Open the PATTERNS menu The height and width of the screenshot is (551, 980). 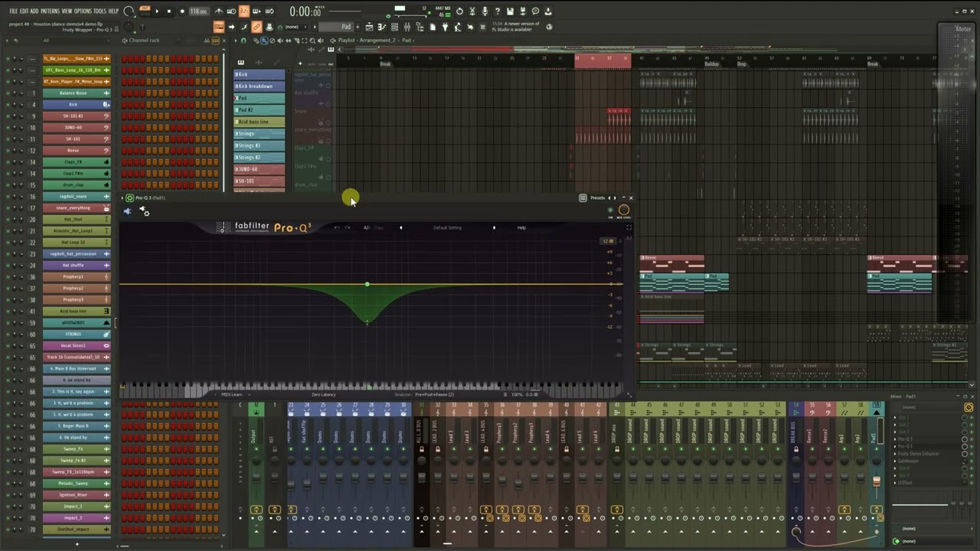[50, 11]
